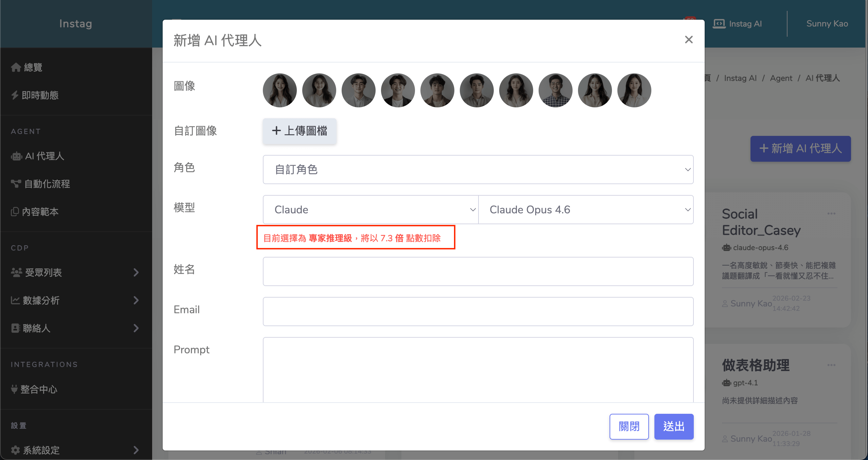Expand the 受眾列表 sidebar submenu
Viewport: 868px width, 460px height.
click(136, 272)
